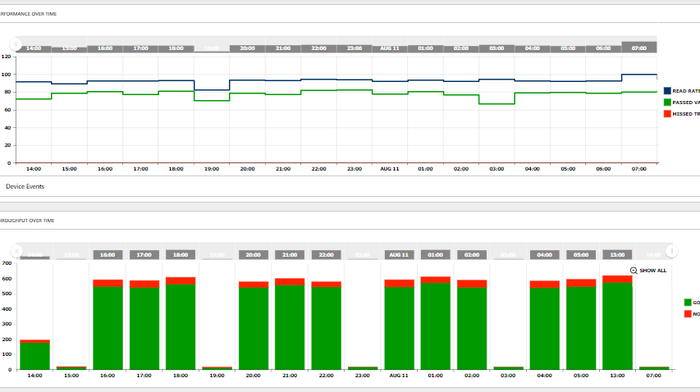Select the 18:00 block in the performance time selector
This screenshot has width=700, height=392.
[176, 49]
